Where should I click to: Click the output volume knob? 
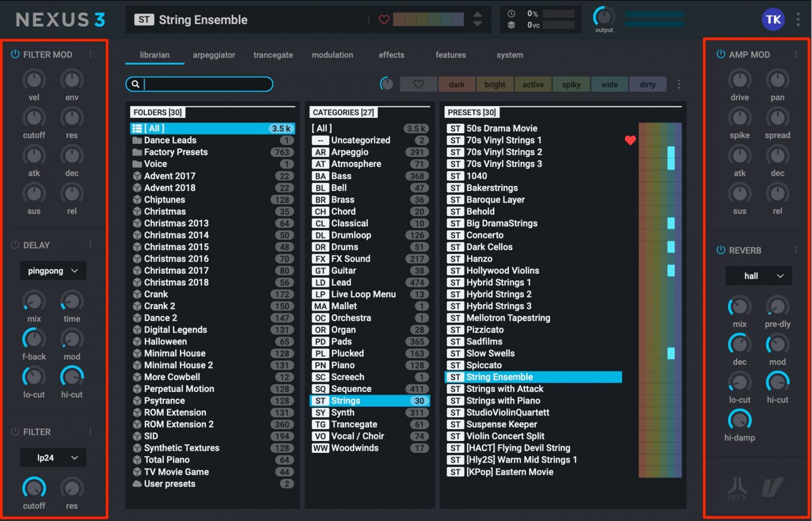(x=604, y=17)
